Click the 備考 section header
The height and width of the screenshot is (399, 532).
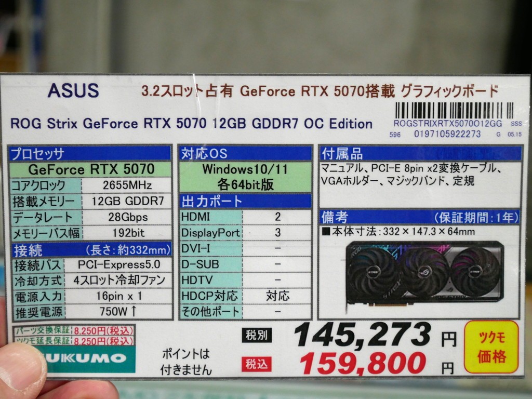pyautogui.click(x=420, y=217)
